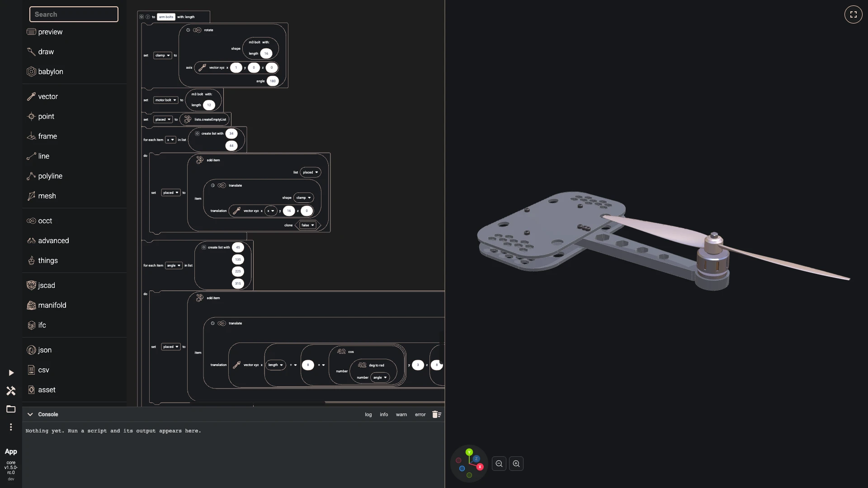The width and height of the screenshot is (868, 488).
Task: Open the tools icon in left rail
Action: pos(11,391)
